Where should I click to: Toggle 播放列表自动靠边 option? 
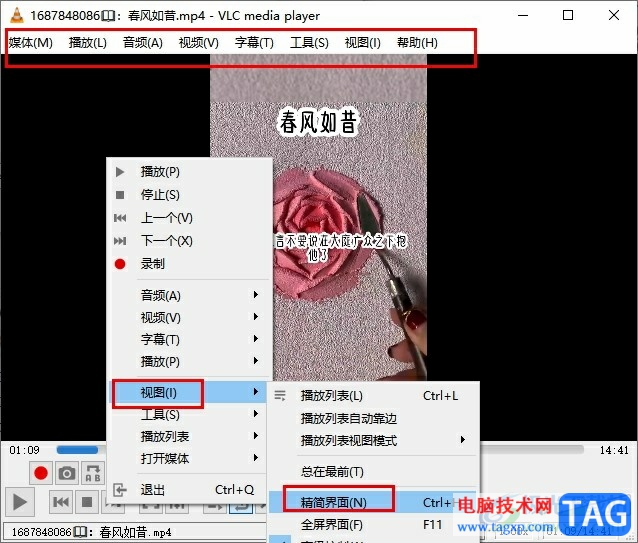[x=373, y=418]
